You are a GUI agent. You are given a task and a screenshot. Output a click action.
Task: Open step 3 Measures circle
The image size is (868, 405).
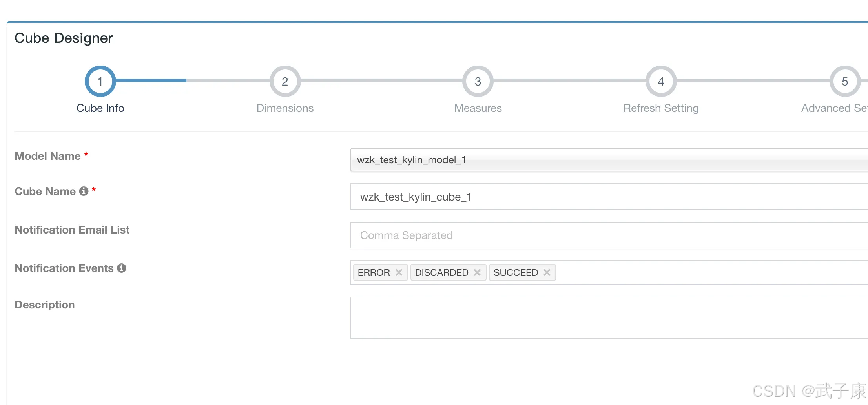[478, 81]
